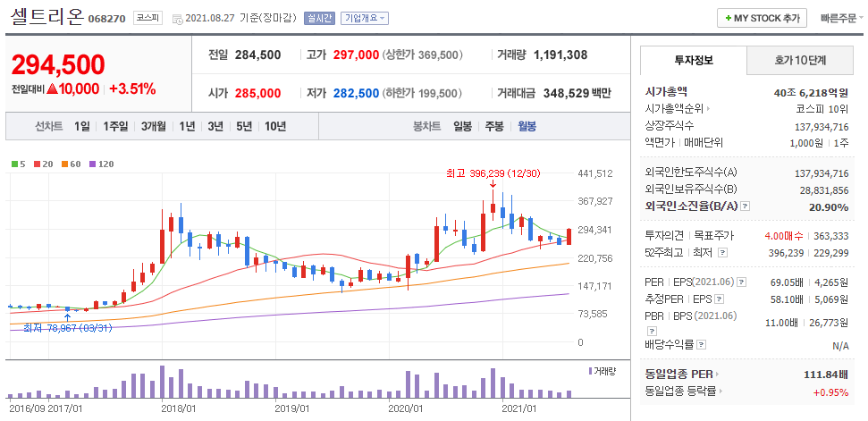Select the 1주일 line chart period

[115, 126]
